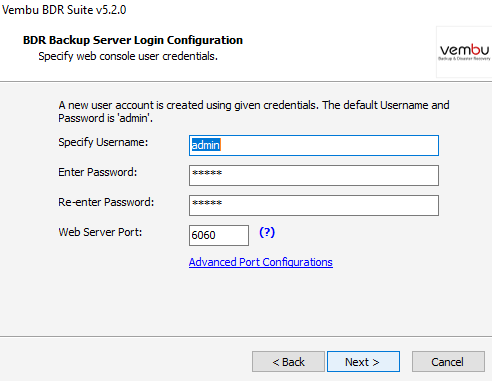Click the 'Enter Password:' label
The width and height of the screenshot is (492, 381).
coord(98,172)
